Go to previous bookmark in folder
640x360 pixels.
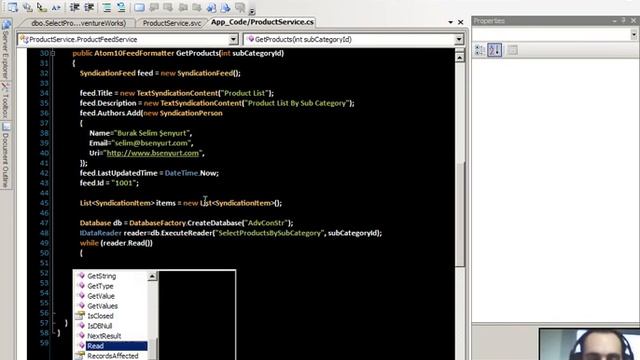(183, 7)
